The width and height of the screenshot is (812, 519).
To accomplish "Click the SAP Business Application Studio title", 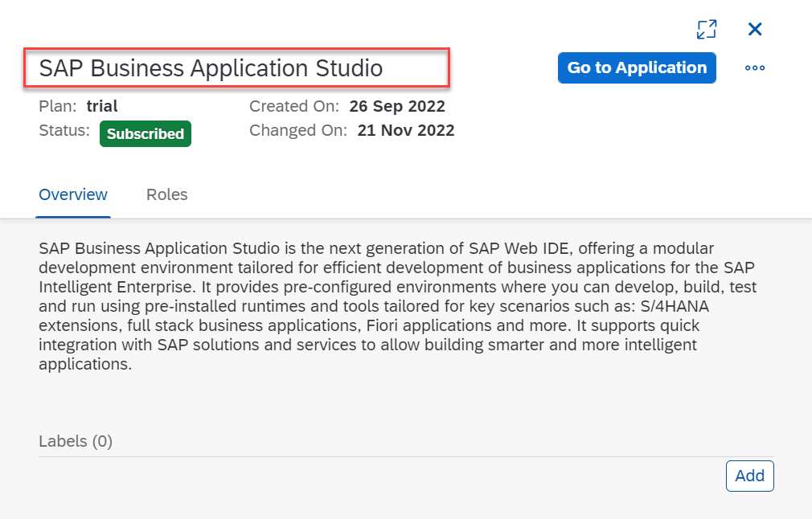I will [x=211, y=68].
